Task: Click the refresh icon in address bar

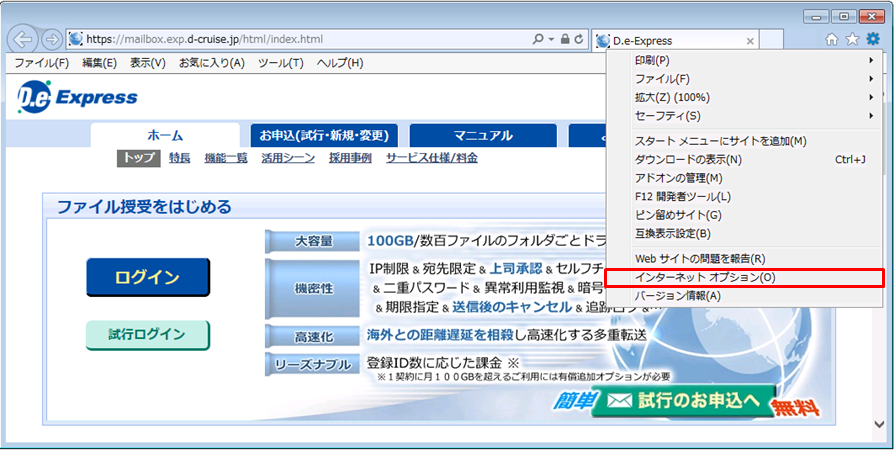Action: [580, 40]
